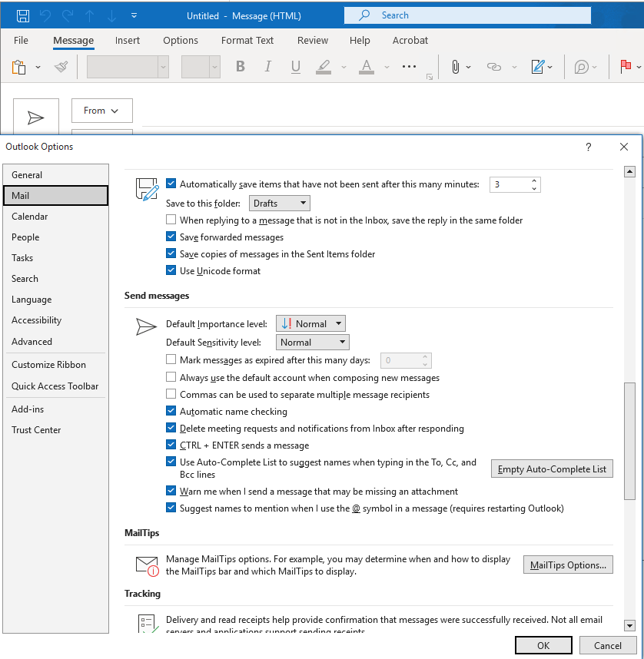Screen dimensions: 644x659
Task: Toggle Underline formatting
Action: 296,66
